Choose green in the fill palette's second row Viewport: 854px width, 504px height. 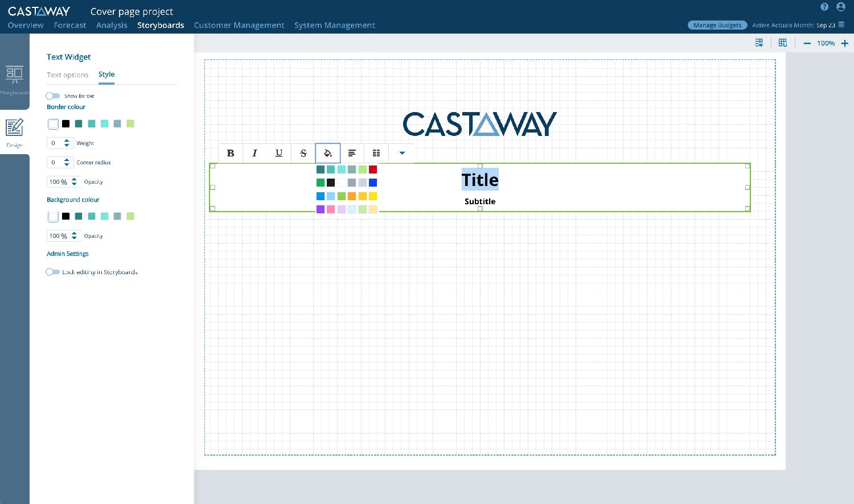click(321, 183)
